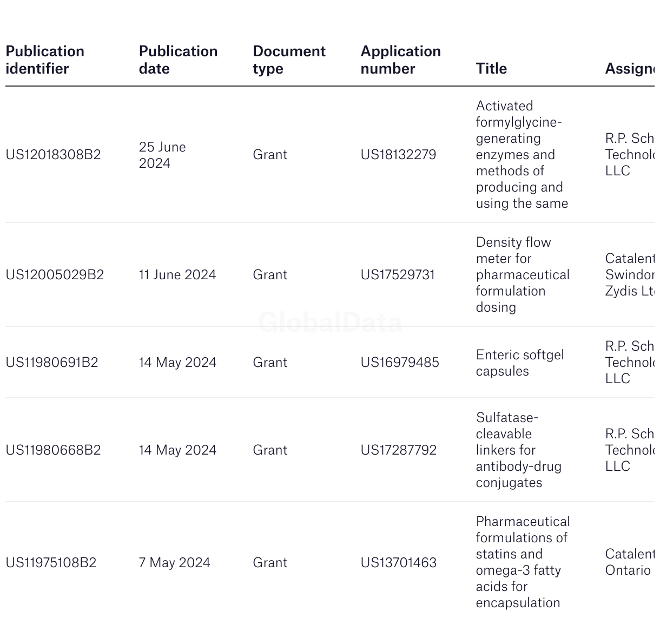Select publication identifier US11975108B2
This screenshot has width=660, height=644.
(x=51, y=563)
